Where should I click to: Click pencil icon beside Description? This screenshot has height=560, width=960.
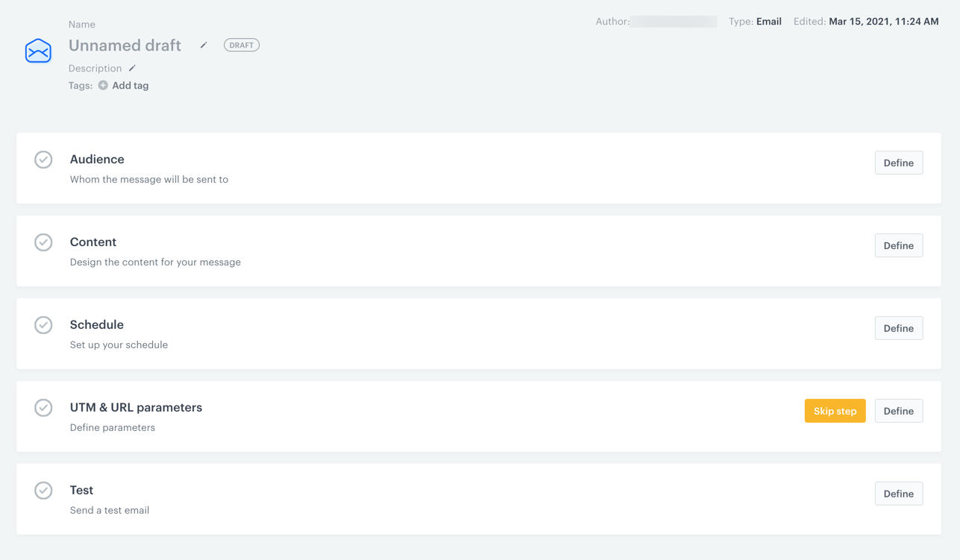[132, 69]
